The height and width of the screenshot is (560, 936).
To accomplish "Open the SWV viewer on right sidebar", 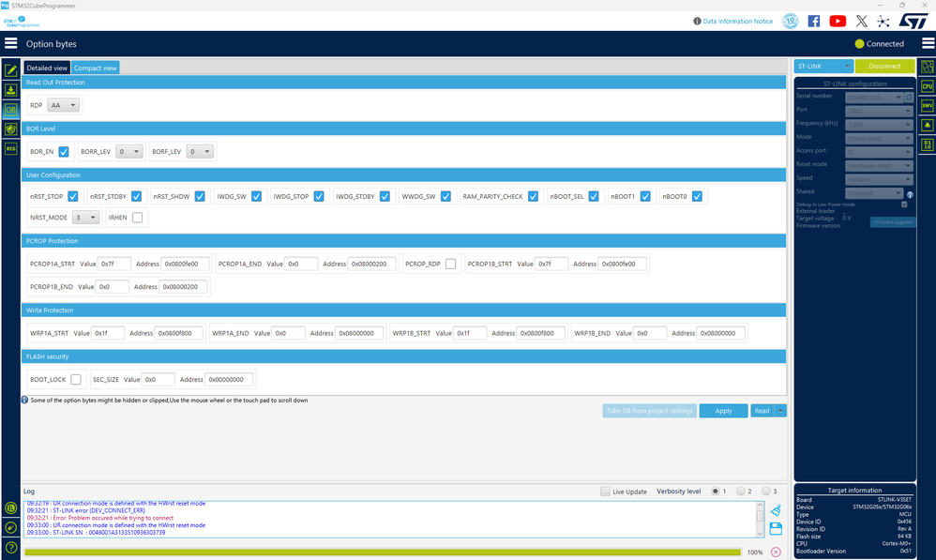I will (x=927, y=106).
